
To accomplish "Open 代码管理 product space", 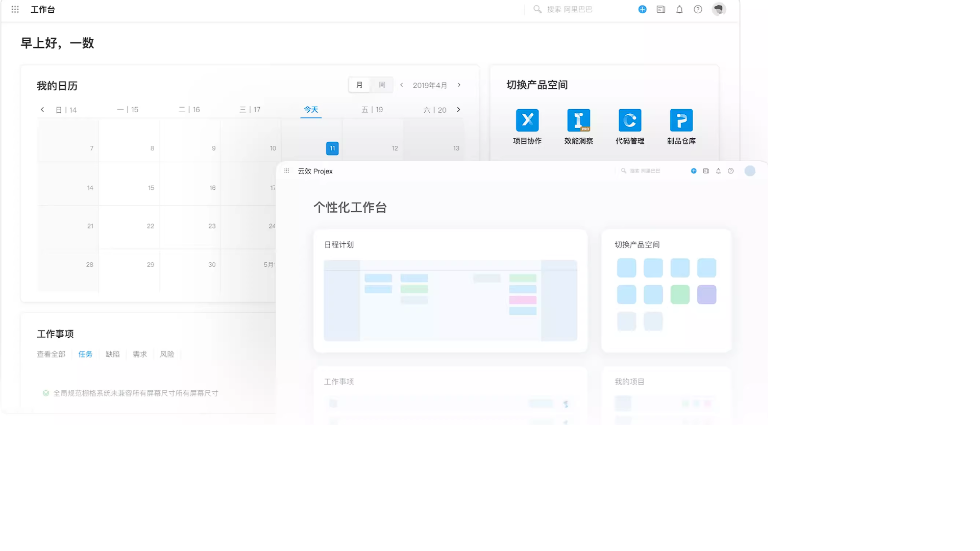I will [630, 127].
